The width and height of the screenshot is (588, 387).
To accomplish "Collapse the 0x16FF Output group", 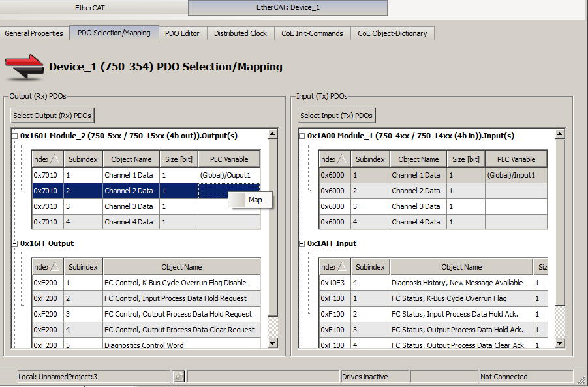I will [x=14, y=243].
